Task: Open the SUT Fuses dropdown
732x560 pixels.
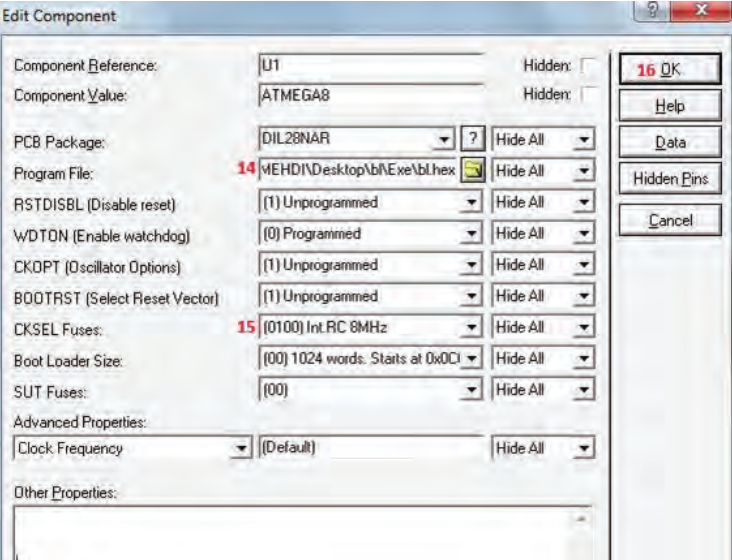Action: [472, 390]
